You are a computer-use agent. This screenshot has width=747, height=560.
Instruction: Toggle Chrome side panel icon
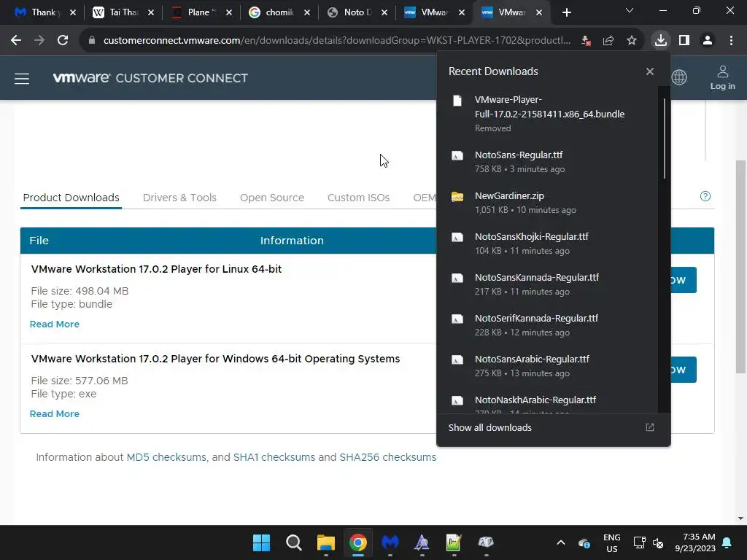coord(684,41)
